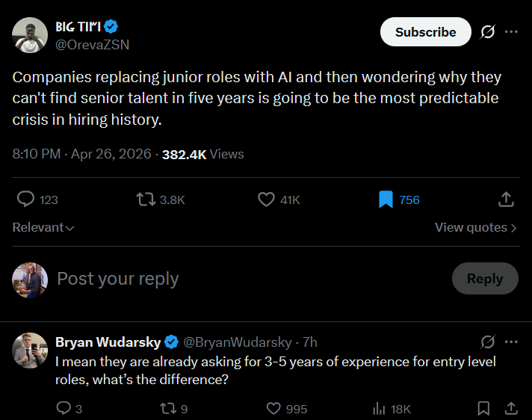The image size is (532, 420).
Task: Bookmark Bryan Wudarsky's reply
Action: click(483, 409)
